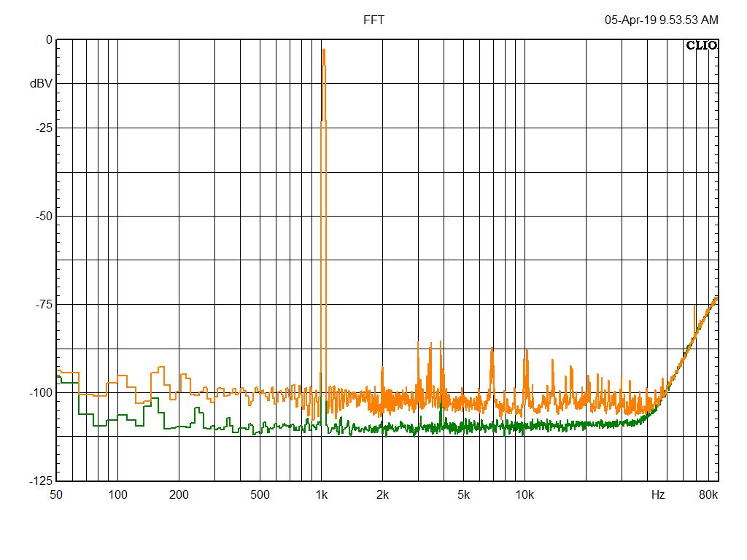Click the 5k frequency axis label
Viewport: 747px width, 560px height.
tap(463, 495)
